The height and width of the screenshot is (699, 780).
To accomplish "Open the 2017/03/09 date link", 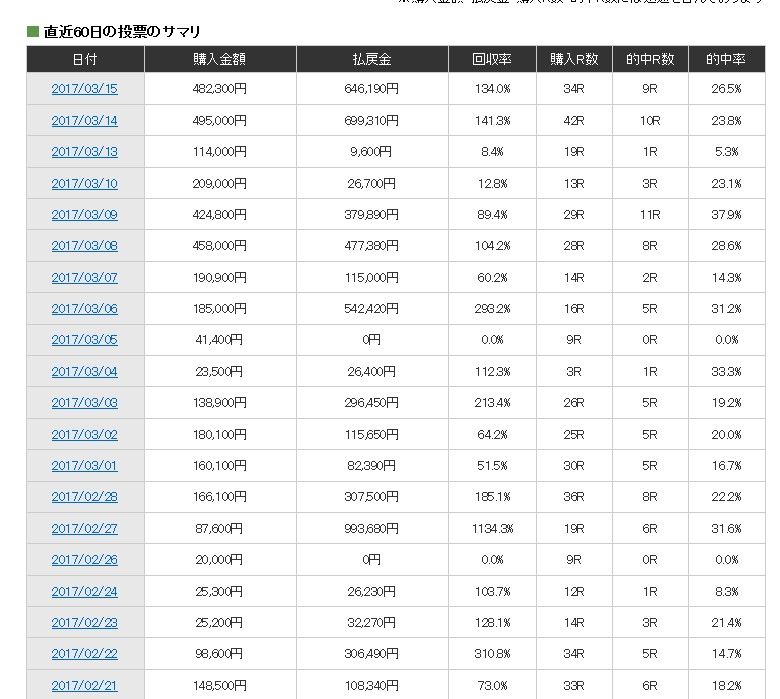I will (85, 214).
